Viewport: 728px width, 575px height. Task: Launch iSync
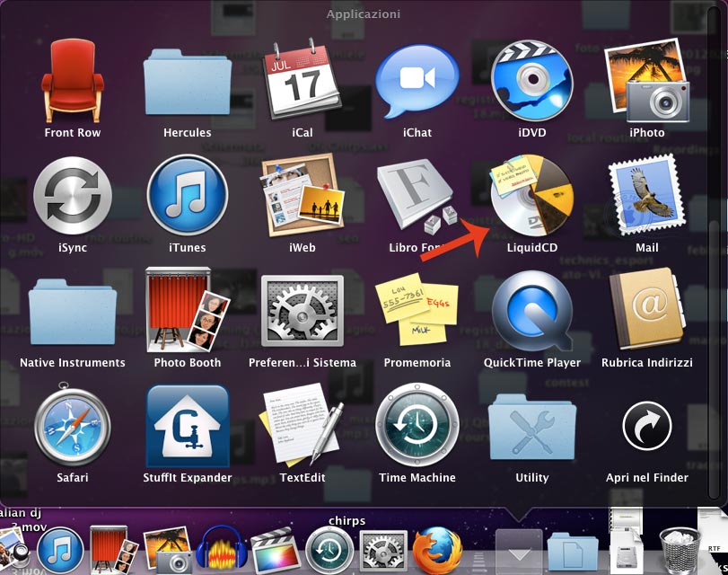[x=73, y=196]
